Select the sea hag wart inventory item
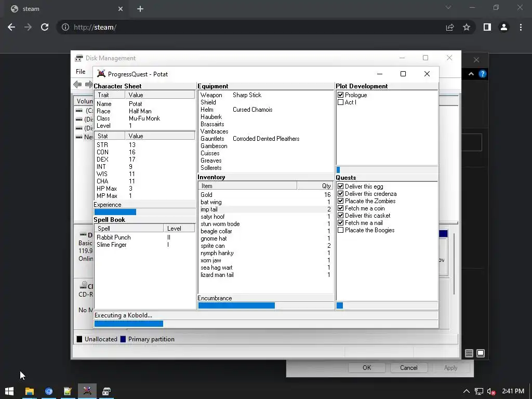This screenshot has height=399, width=532. [x=265, y=268]
